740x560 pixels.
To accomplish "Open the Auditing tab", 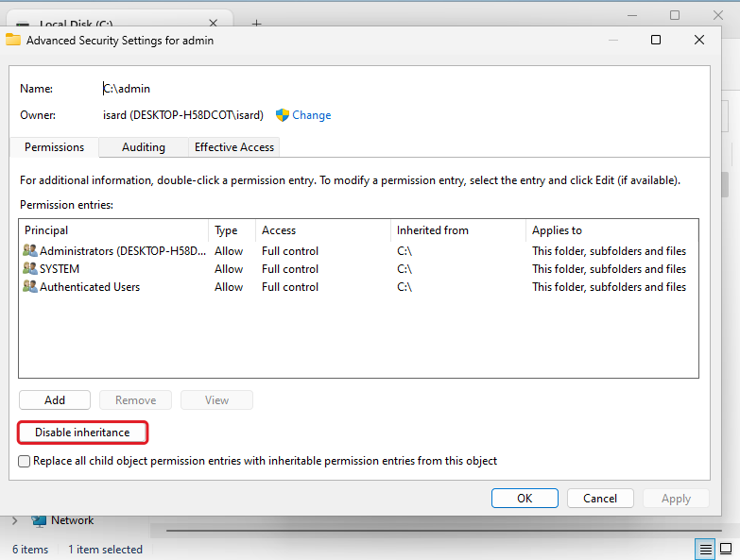I will 144,147.
